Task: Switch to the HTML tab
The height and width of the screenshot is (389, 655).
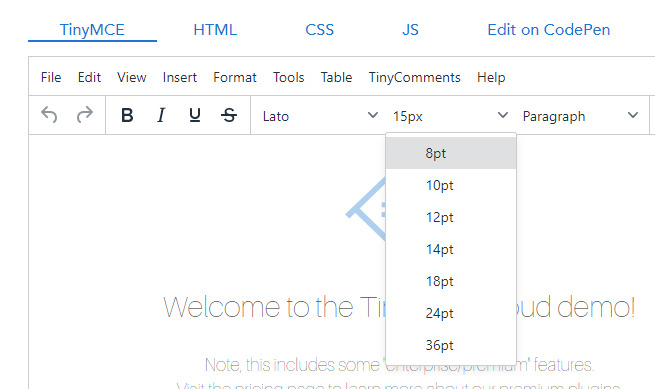Action: coord(215,30)
